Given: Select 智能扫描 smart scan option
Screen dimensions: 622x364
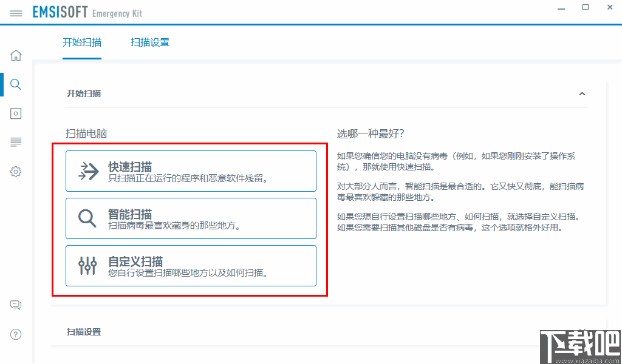Looking at the screenshot, I should click(191, 218).
